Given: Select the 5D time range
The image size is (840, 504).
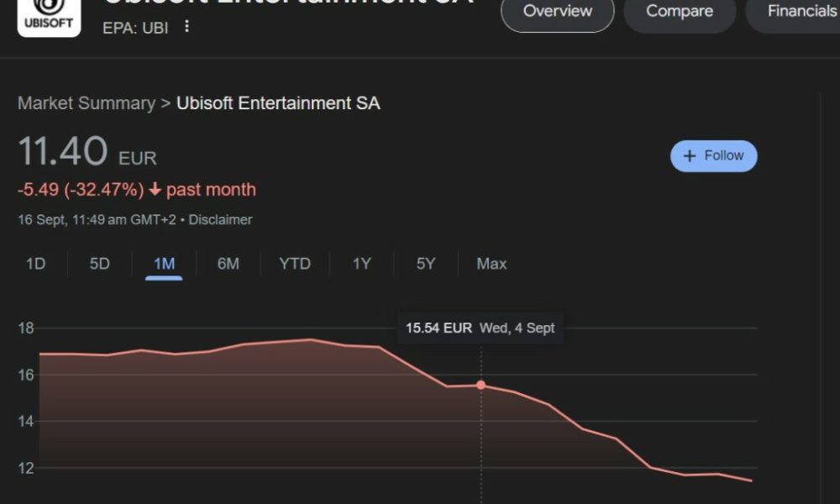Looking at the screenshot, I should pos(100,264).
